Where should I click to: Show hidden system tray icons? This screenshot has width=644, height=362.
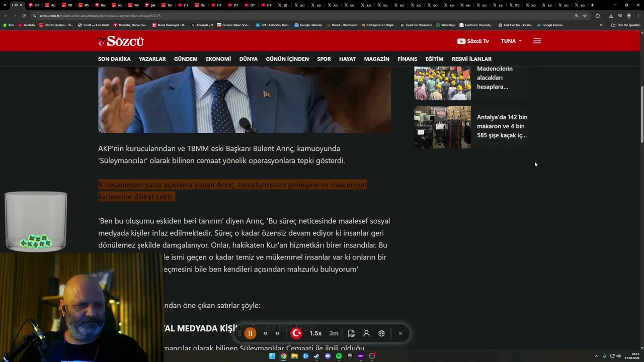(x=596, y=356)
